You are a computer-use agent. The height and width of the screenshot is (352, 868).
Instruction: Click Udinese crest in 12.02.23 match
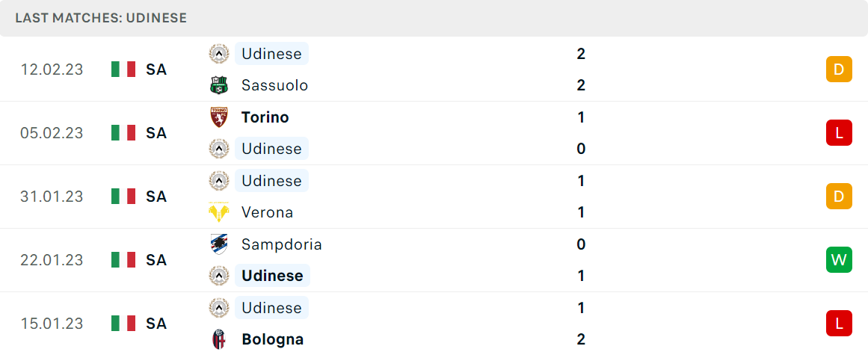tap(218, 54)
